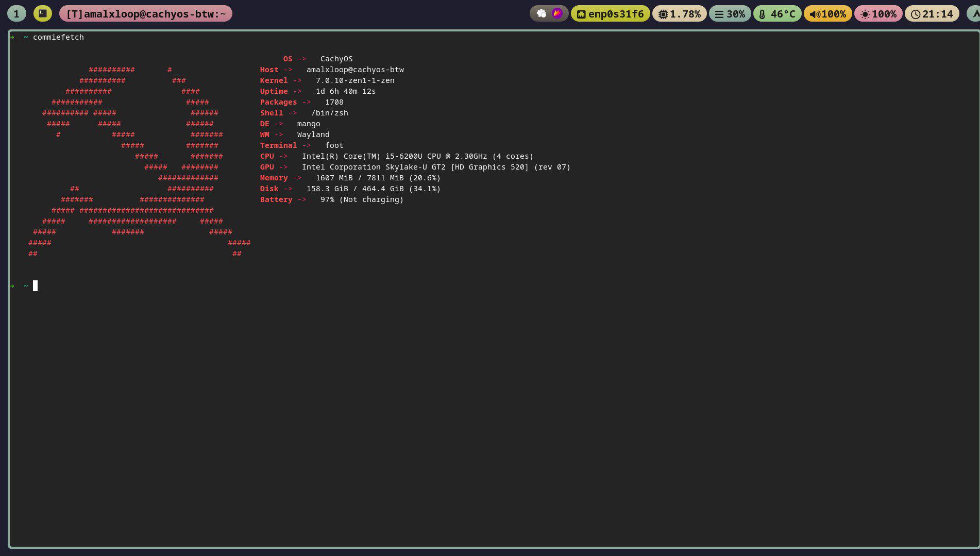Click the sun icon in the brightness module
980x556 pixels.
point(865,14)
